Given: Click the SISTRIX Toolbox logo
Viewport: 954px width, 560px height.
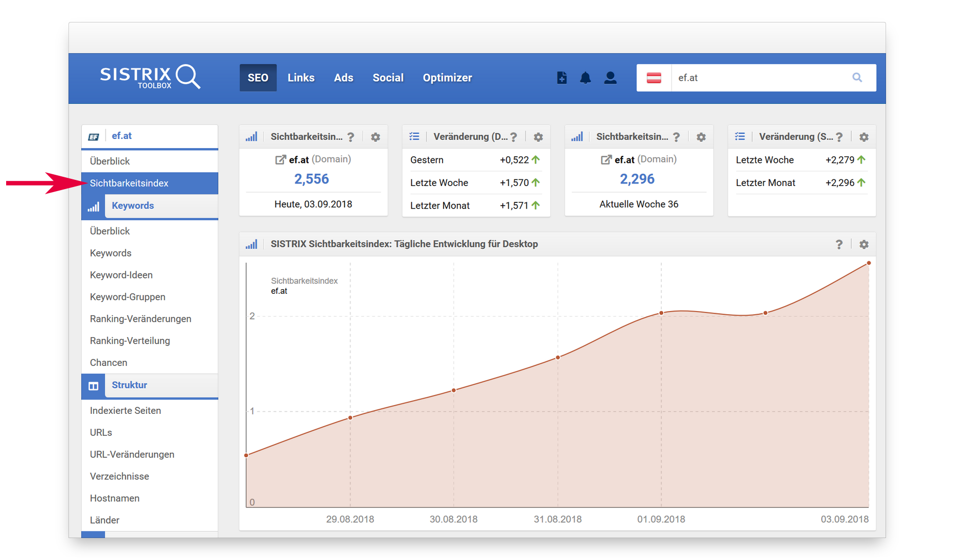Looking at the screenshot, I should 150,77.
